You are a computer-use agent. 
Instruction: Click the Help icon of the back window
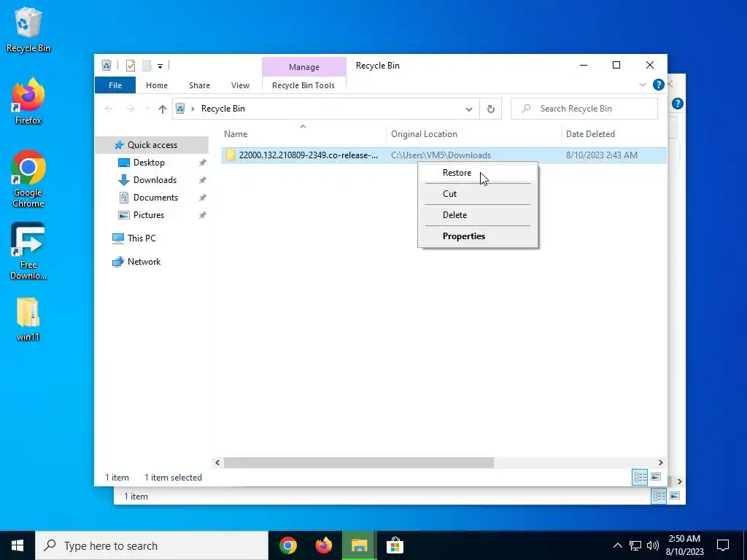pos(678,104)
